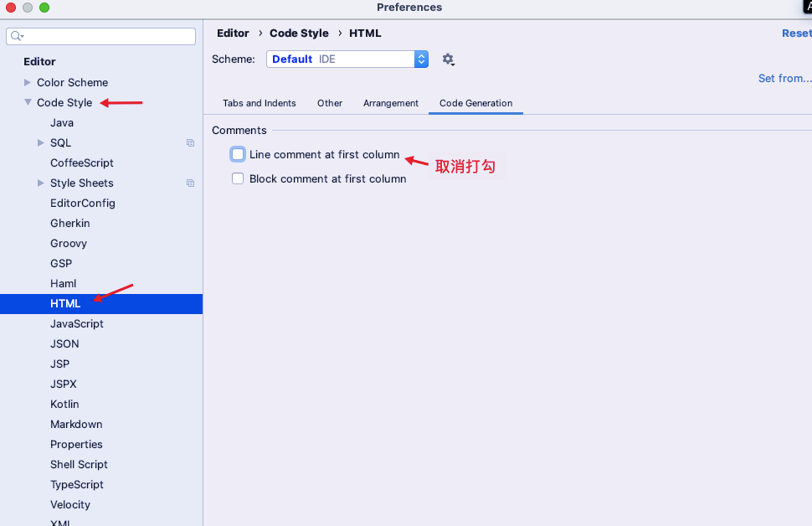Open the Scheme Default IDE dropdown
This screenshot has height=526, width=812.
347,59
